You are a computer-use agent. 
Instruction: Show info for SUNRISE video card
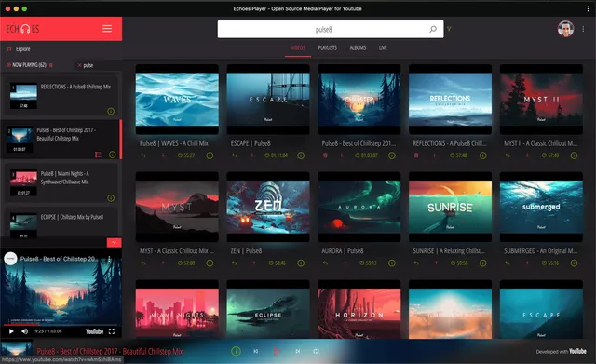click(482, 263)
